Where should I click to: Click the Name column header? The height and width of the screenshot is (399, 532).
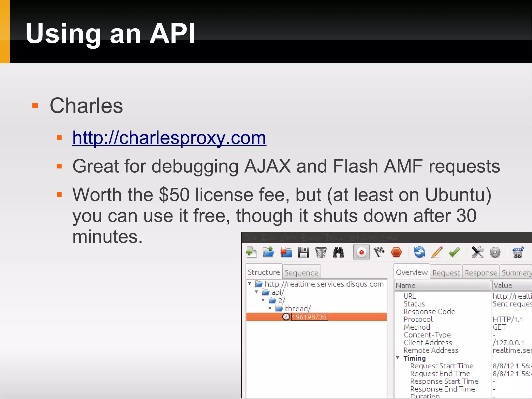pyautogui.click(x=442, y=285)
